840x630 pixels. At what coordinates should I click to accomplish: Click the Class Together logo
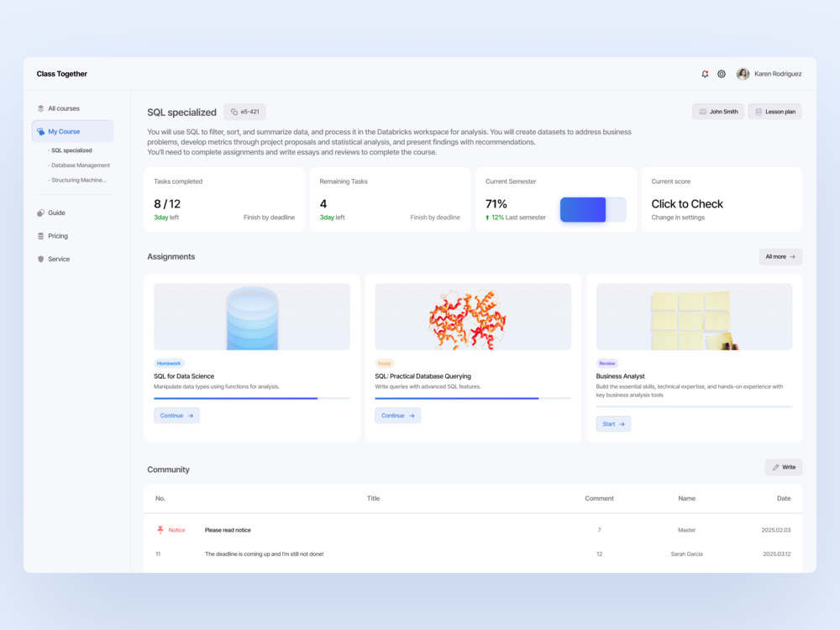[61, 74]
